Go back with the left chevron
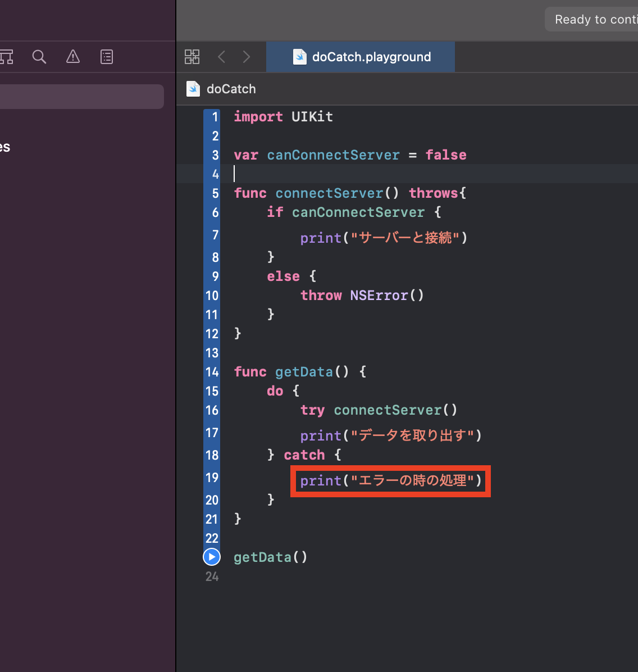Viewport: 638px width, 672px height. [221, 57]
